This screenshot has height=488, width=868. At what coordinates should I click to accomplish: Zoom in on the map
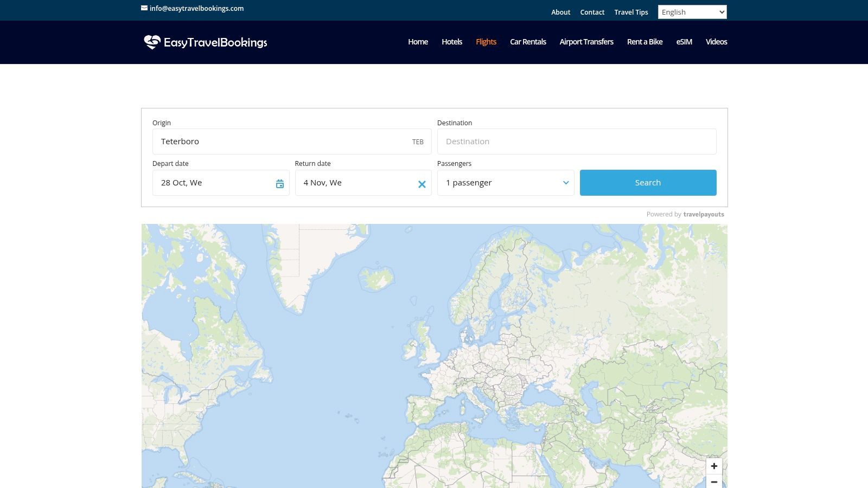(714, 466)
